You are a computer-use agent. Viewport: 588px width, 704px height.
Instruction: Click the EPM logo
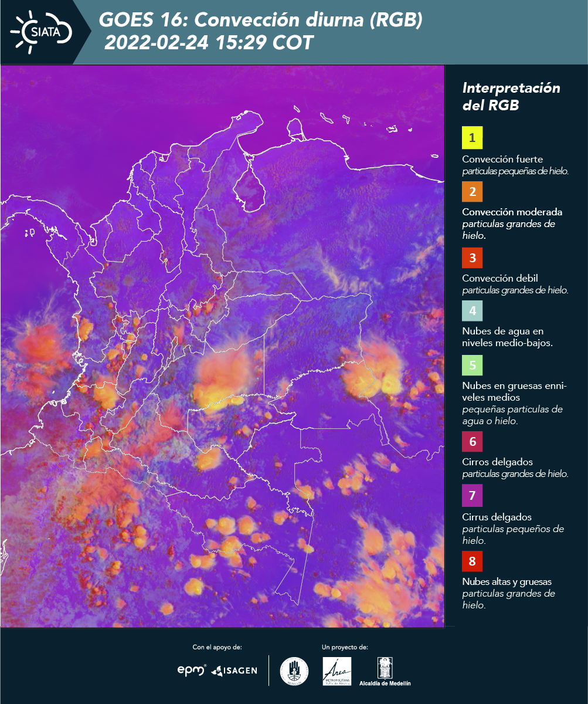(x=192, y=670)
